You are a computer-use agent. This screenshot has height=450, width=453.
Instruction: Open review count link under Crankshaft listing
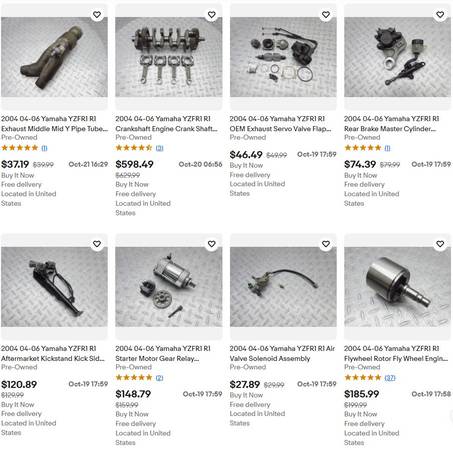pos(160,148)
